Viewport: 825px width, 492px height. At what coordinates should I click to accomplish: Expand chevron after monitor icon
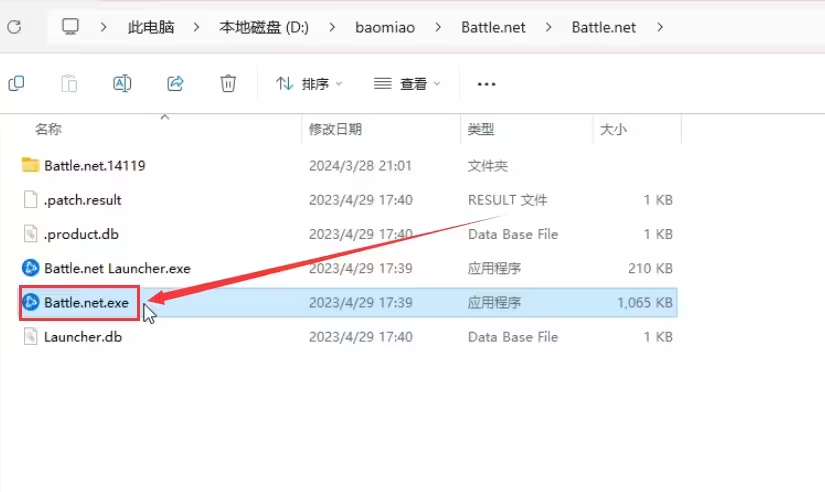point(104,27)
